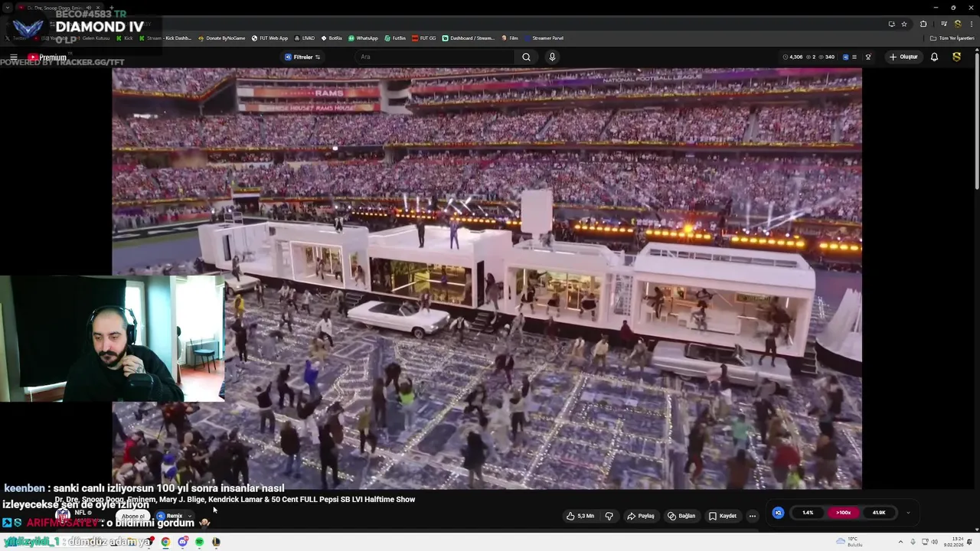The height and width of the screenshot is (551, 980).
Task: Open Chrome media control icon
Action: (x=944, y=24)
